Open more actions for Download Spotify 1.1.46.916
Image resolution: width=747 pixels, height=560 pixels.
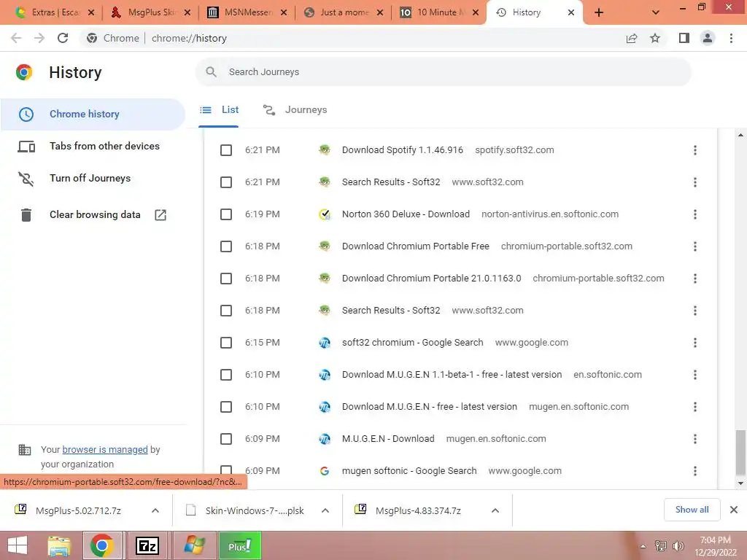click(695, 150)
